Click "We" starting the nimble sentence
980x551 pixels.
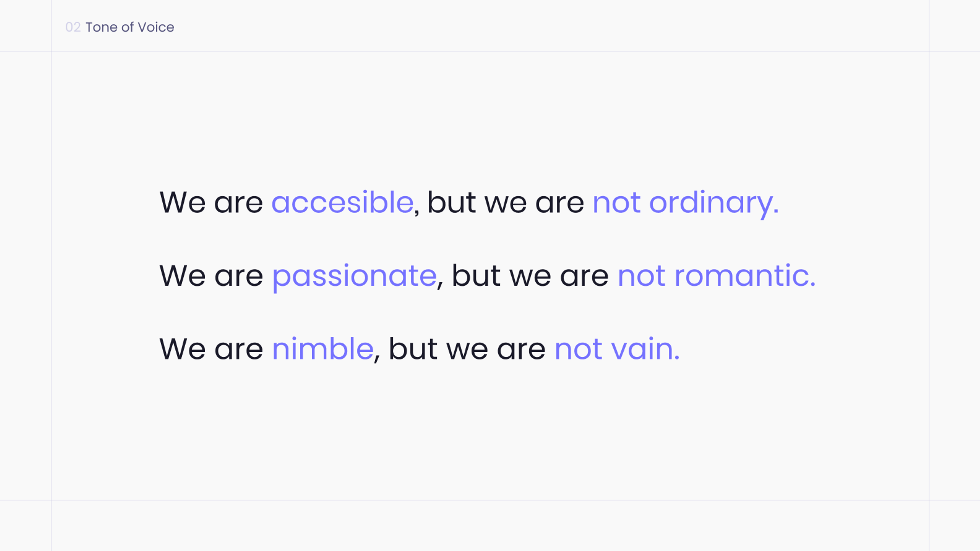pos(182,349)
